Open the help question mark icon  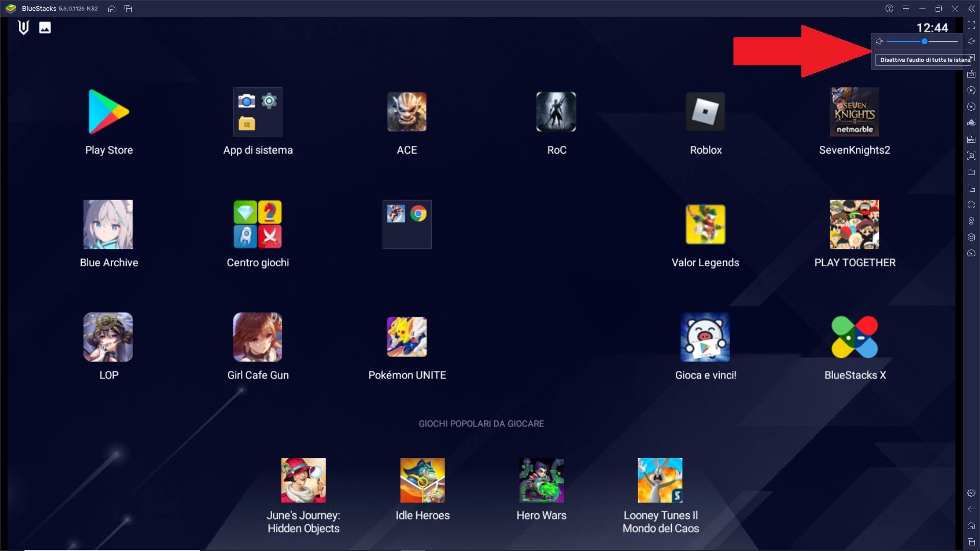click(x=889, y=9)
